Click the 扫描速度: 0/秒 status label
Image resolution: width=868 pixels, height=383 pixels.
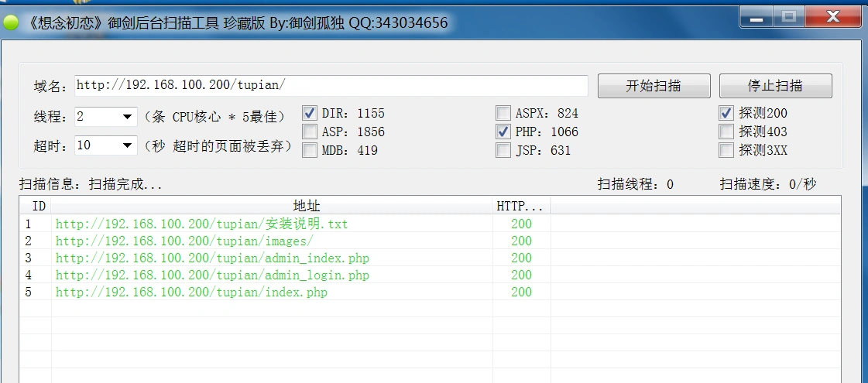(x=768, y=184)
